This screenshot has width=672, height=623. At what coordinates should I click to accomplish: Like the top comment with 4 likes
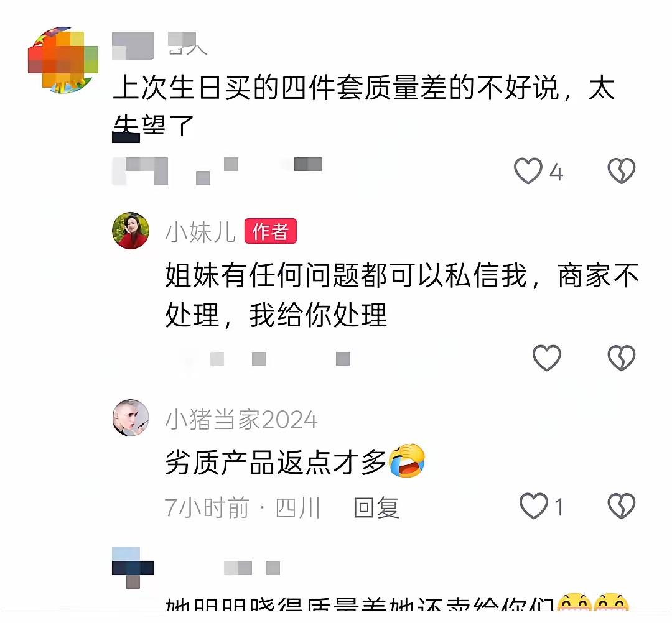[528, 171]
